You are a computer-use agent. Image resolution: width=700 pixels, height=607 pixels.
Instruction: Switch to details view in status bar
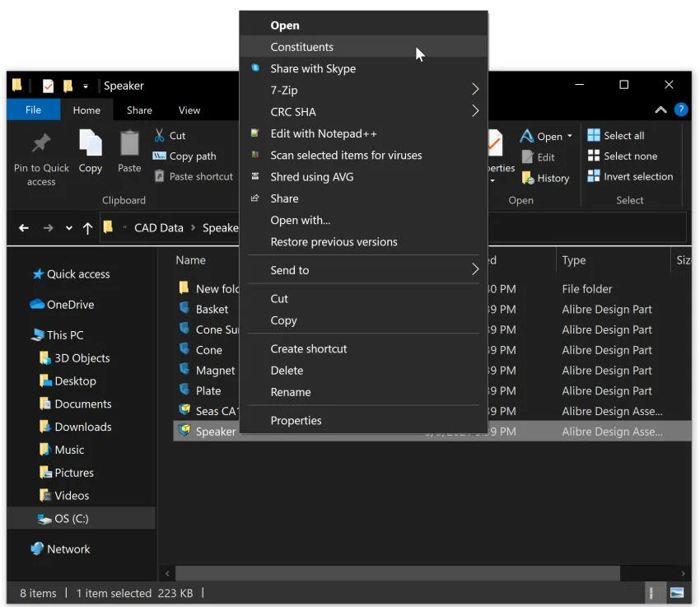point(651,593)
